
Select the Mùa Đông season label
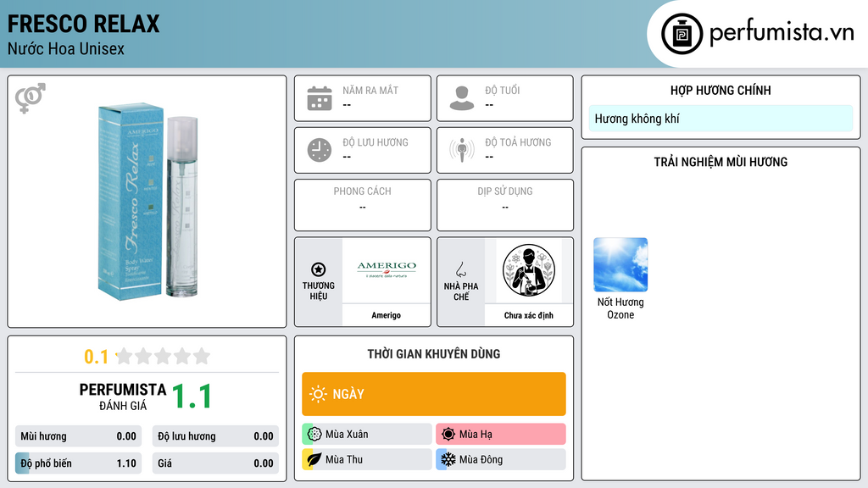pos(481,459)
